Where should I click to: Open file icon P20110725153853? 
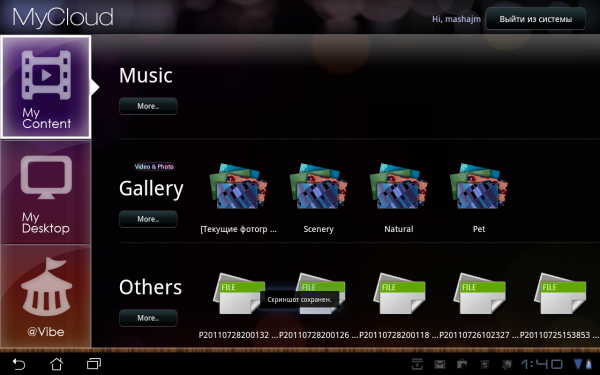click(560, 293)
